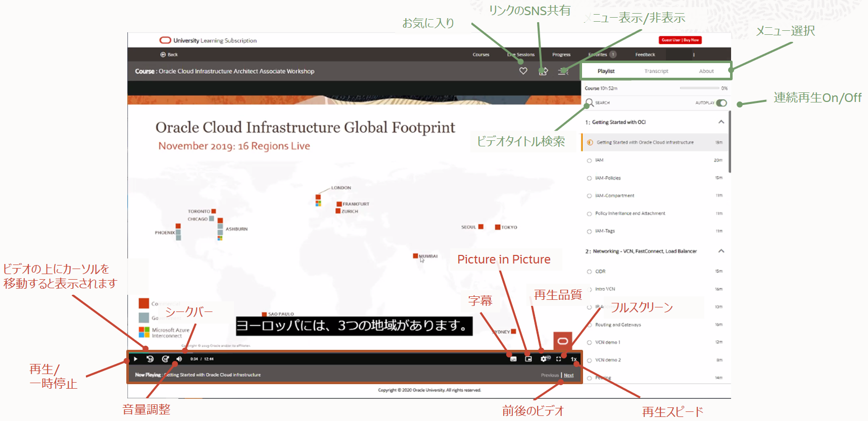The height and width of the screenshot is (421, 868).
Task: Enable Picture in Picture mode
Action: click(528, 359)
